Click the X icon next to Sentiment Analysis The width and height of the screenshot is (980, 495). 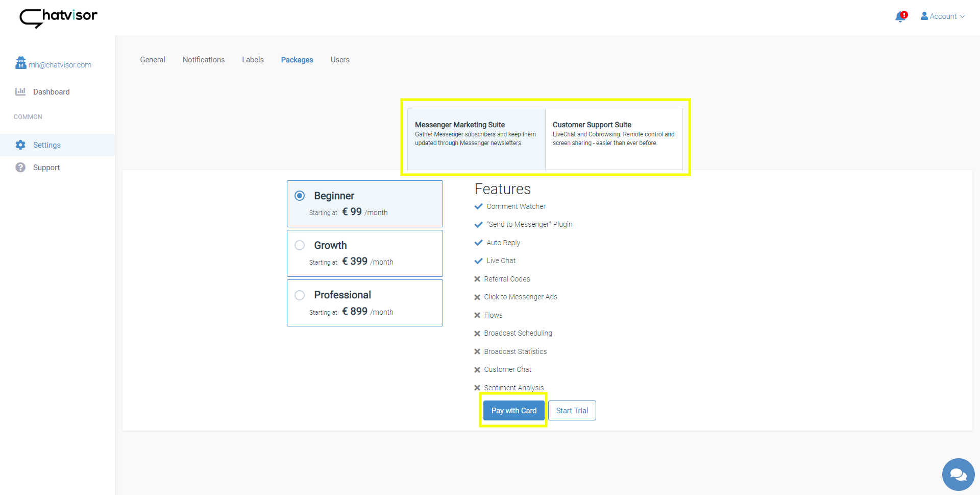pos(477,388)
